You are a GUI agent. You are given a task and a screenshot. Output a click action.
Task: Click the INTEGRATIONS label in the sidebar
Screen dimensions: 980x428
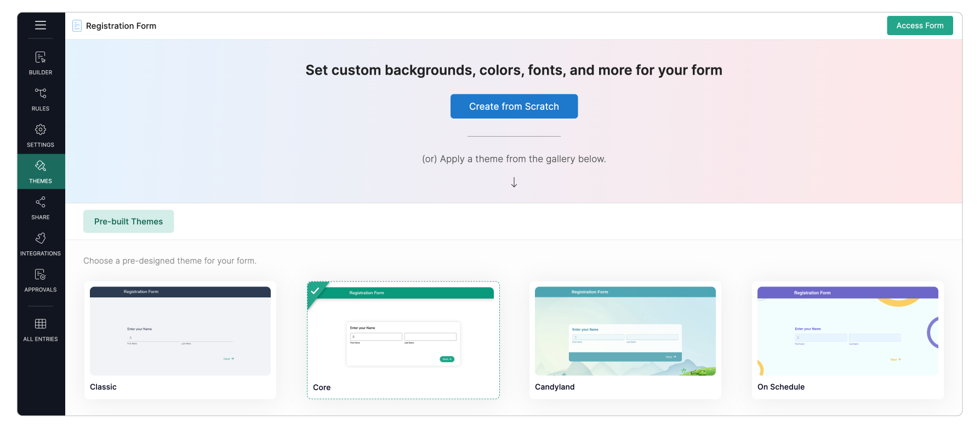coord(41,254)
